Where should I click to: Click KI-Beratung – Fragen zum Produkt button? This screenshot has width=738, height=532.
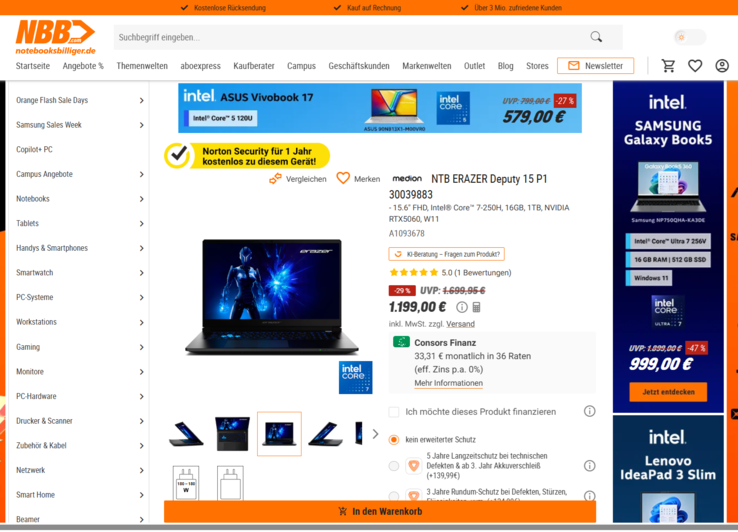click(x=446, y=254)
